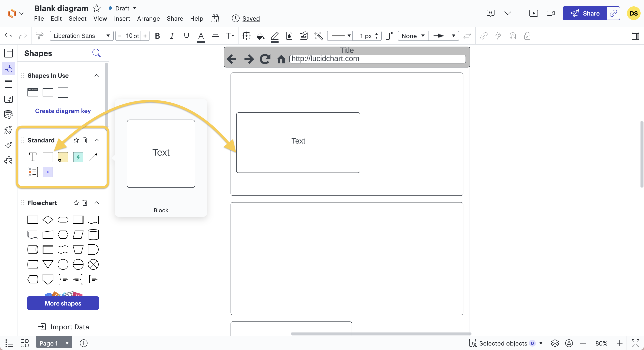
Task: Toggle bold text formatting
Action: [157, 36]
